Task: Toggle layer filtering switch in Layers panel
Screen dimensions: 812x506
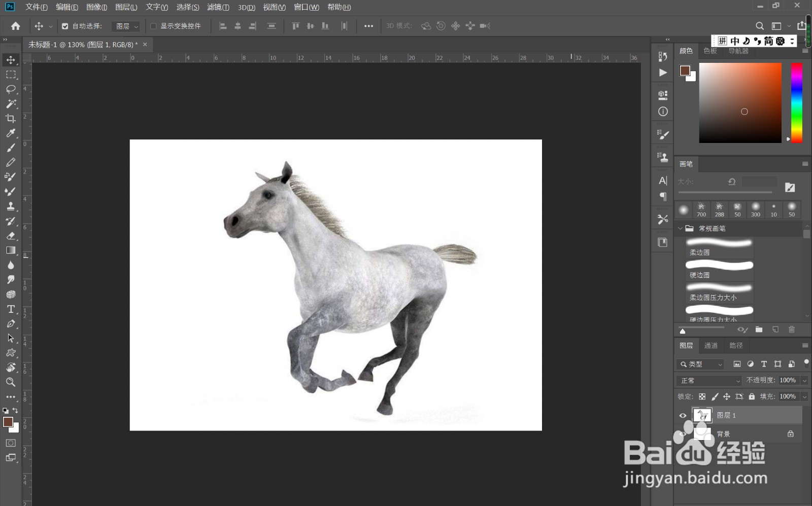Action: coord(806,362)
